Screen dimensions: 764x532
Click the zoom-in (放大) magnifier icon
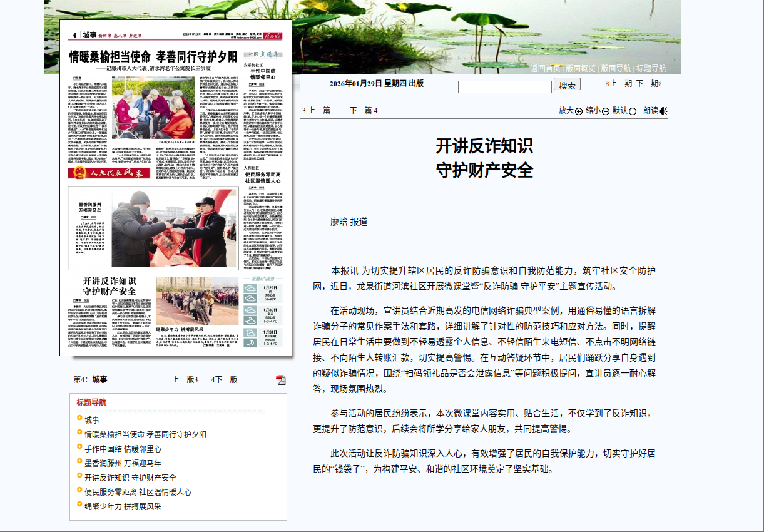[x=579, y=111]
